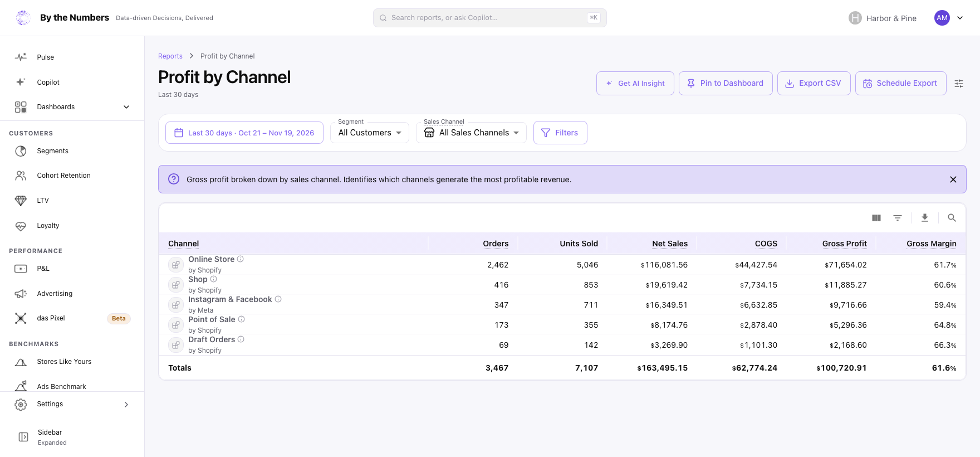Expand the Dashboards menu
This screenshot has width=980, height=457.
click(72, 107)
